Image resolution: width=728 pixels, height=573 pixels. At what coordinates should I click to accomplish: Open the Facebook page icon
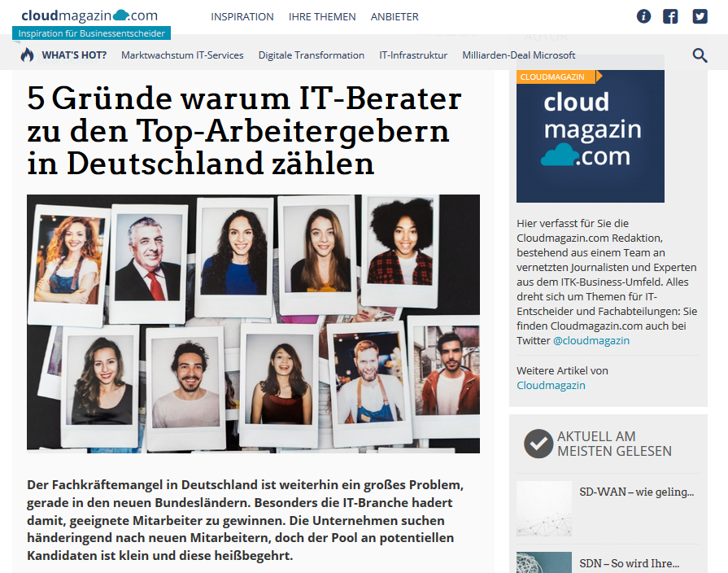(670, 16)
